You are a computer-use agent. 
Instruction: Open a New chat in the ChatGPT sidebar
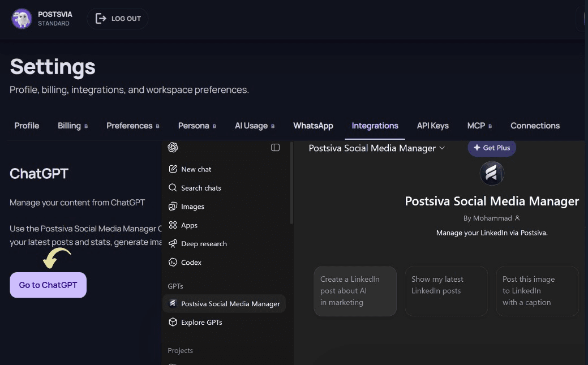196,169
